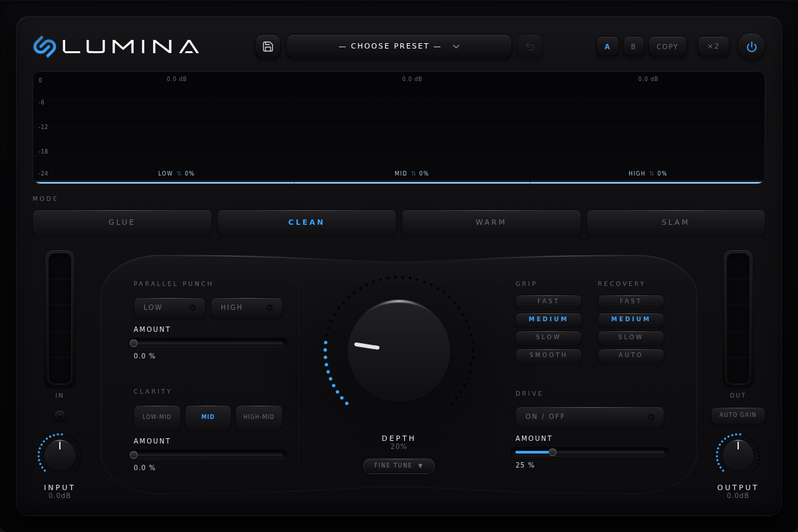Click the LOW band 0% label
This screenshot has width=798, height=532.
[x=190, y=174]
